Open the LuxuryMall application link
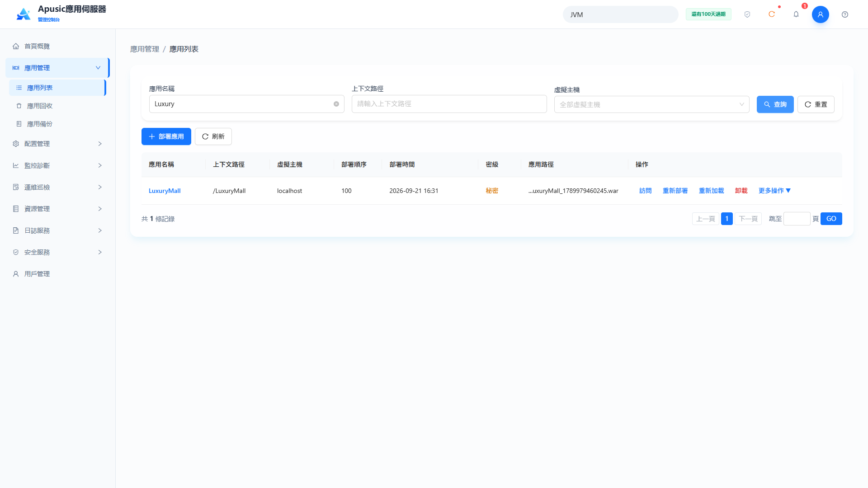868x488 pixels. click(x=165, y=191)
